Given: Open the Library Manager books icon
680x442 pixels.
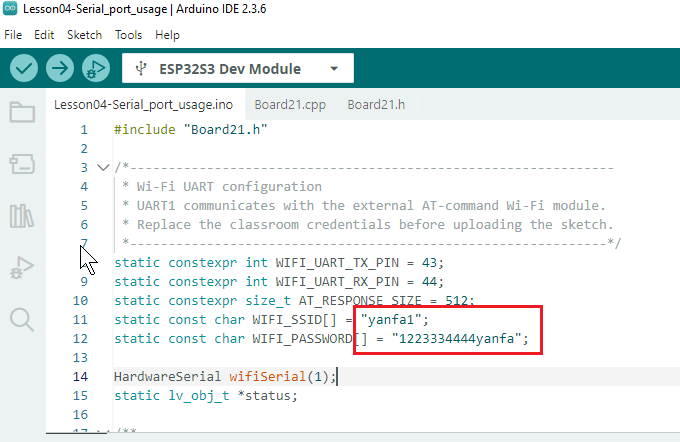Looking at the screenshot, I should coord(22,216).
